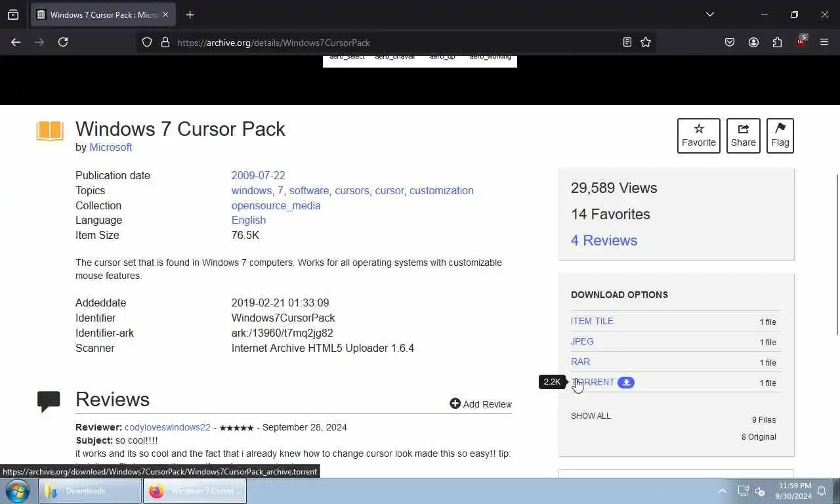Switch to Downloads window in the taskbar

pyautogui.click(x=90, y=491)
